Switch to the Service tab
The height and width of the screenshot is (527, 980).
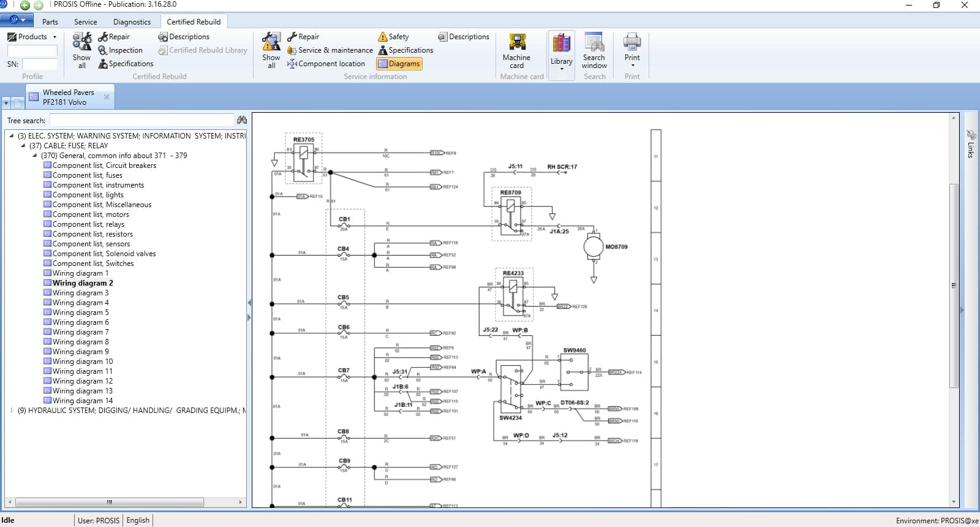coord(86,21)
